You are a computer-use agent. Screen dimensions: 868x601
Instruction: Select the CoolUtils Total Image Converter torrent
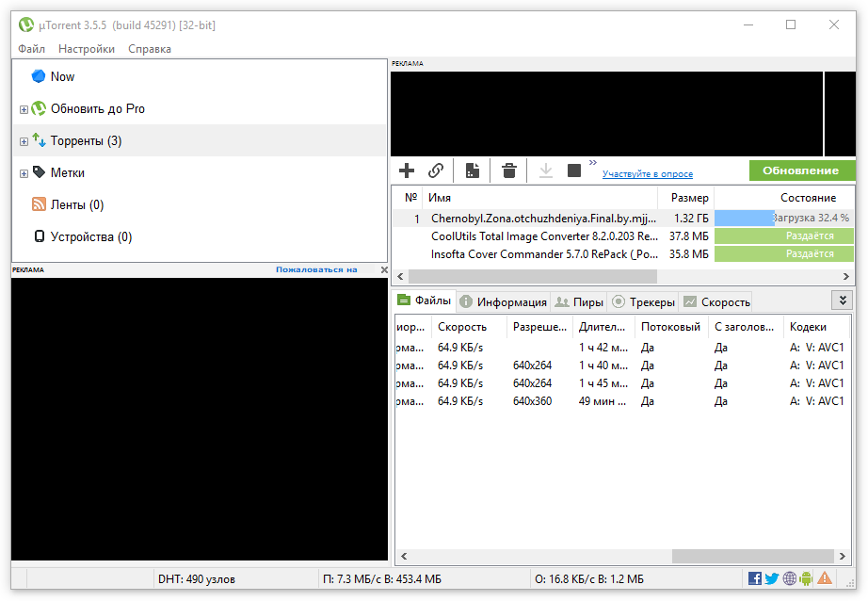point(623,236)
